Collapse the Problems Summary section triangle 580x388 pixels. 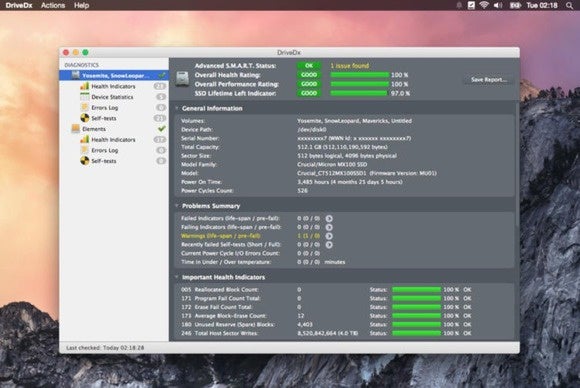(177, 206)
